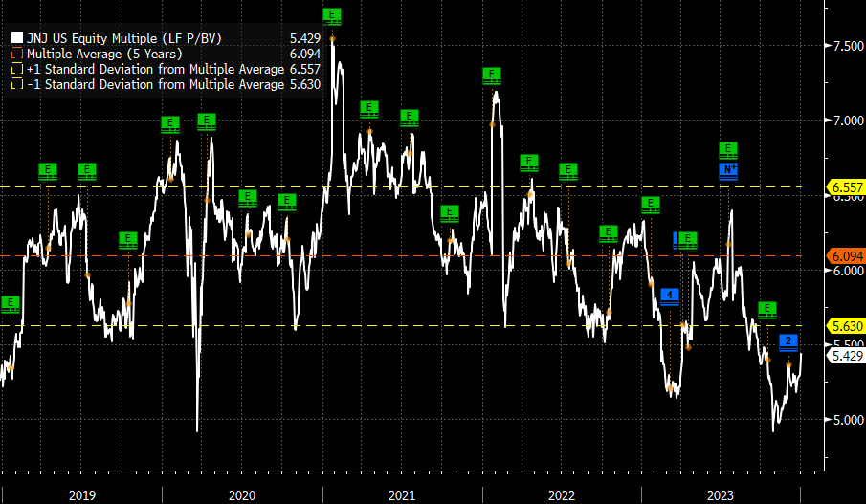
Task: Click the April 2021 earnings E marker
Action: pyautogui.click(x=369, y=109)
